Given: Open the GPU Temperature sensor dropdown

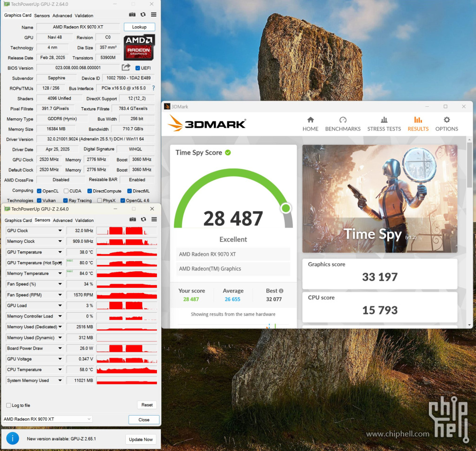Looking at the screenshot, I should tap(60, 252).
